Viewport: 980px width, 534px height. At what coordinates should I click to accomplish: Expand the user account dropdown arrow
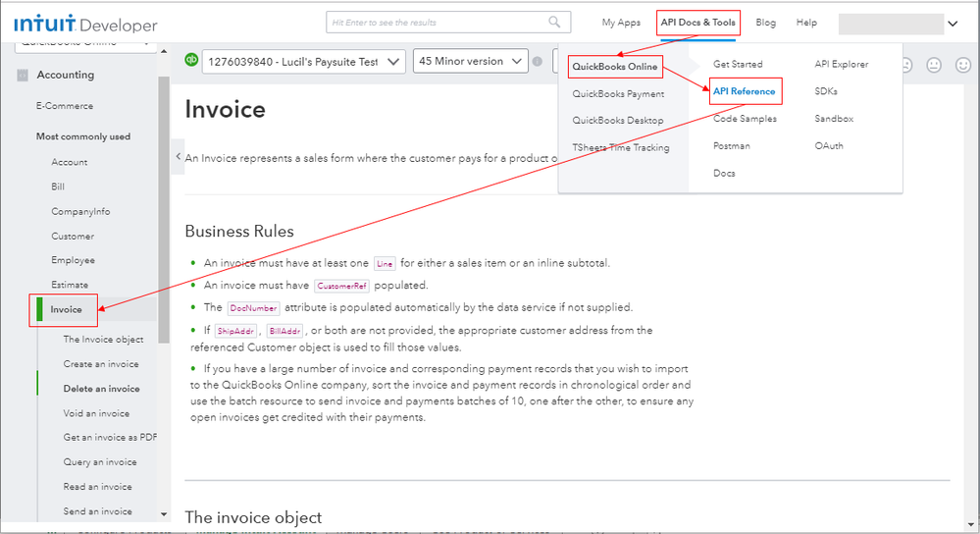click(953, 24)
